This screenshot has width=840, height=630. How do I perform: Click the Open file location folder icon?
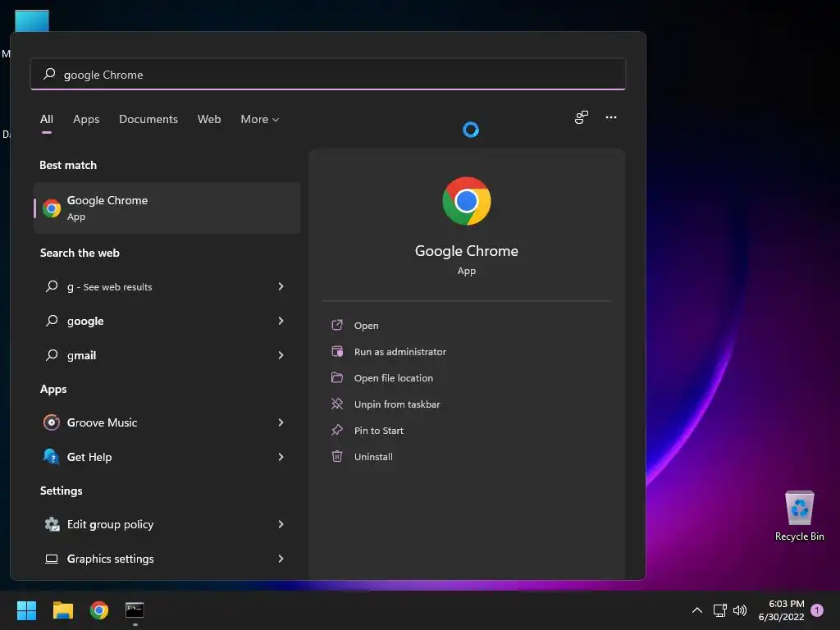pos(337,377)
